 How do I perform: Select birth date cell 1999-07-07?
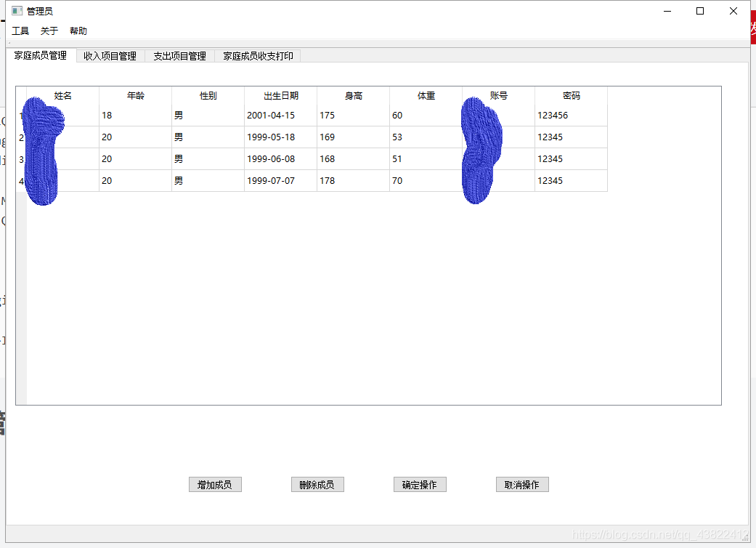(x=280, y=180)
